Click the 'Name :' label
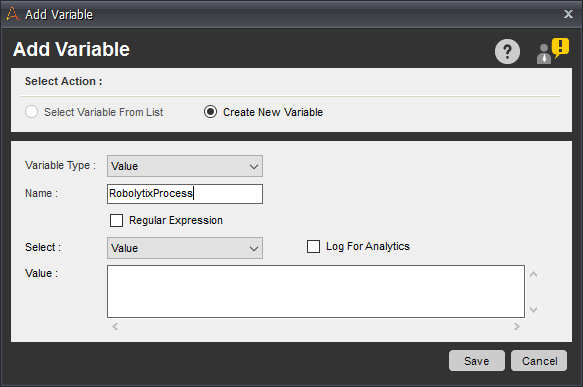The width and height of the screenshot is (583, 387). click(x=41, y=193)
